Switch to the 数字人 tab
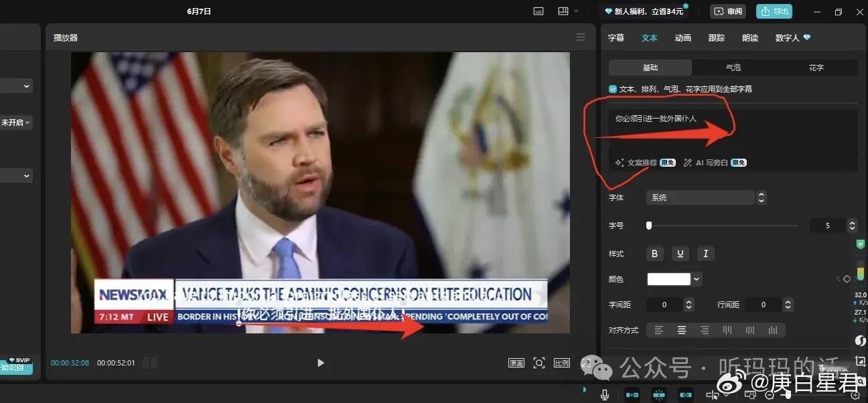Viewport: 868px width, 403px height. [x=793, y=38]
